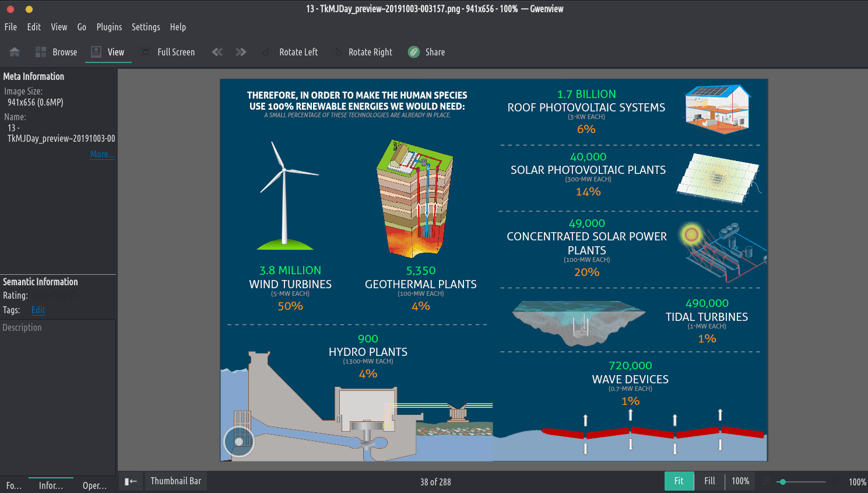Image resolution: width=868 pixels, height=493 pixels.
Task: Click the Semantic Information heading
Action: pyautogui.click(x=40, y=282)
